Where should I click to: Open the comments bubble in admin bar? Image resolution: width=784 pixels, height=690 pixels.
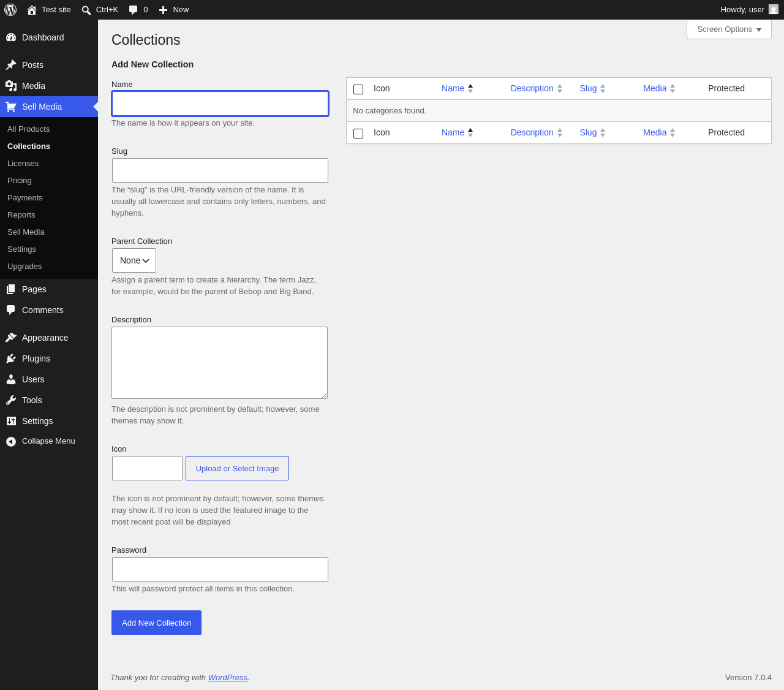[x=133, y=10]
